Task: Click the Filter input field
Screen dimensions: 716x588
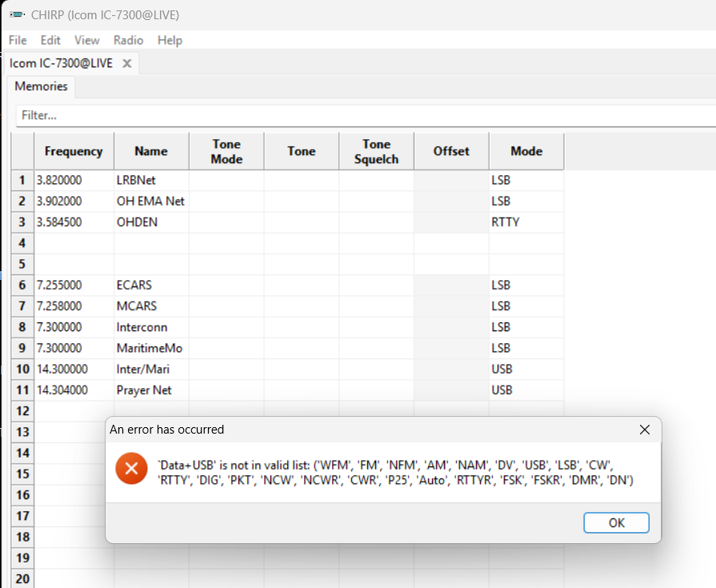Action: [x=366, y=115]
